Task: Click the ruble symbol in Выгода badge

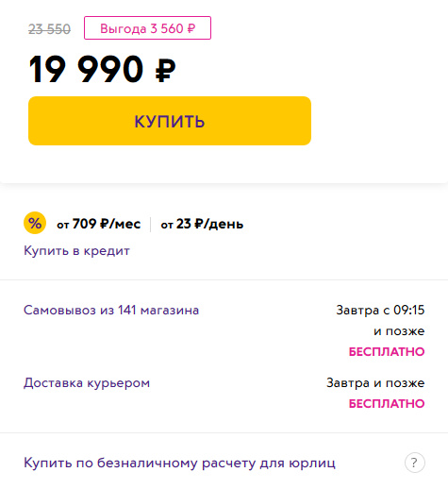Action: [x=191, y=28]
